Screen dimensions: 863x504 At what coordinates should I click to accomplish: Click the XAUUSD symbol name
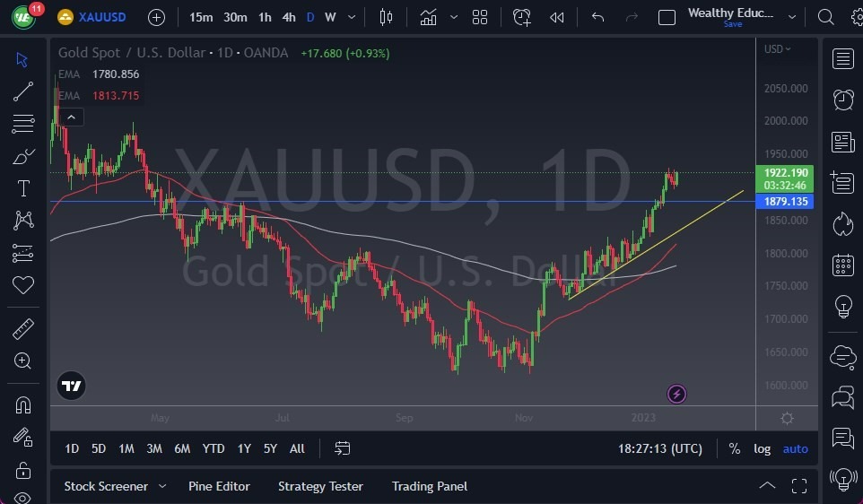point(102,17)
